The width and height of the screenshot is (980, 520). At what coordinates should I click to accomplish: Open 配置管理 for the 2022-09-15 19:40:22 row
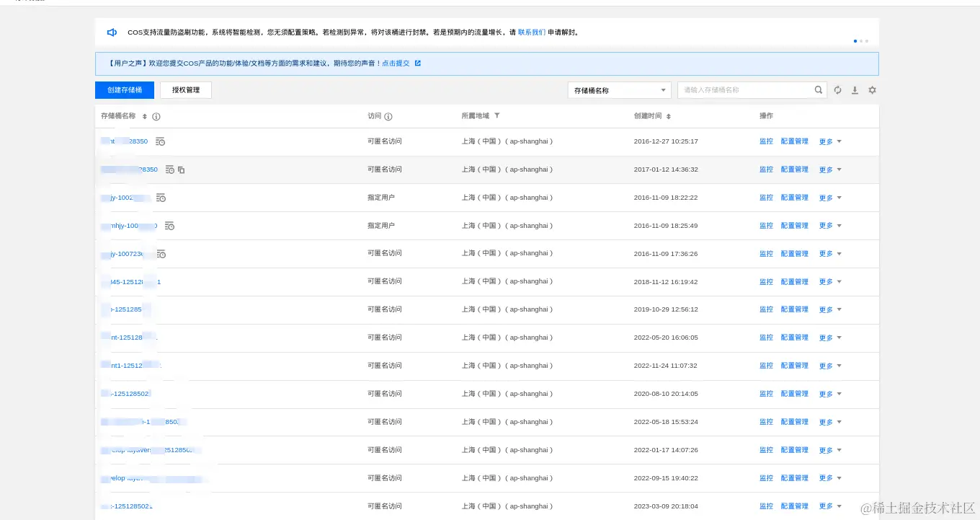point(795,478)
